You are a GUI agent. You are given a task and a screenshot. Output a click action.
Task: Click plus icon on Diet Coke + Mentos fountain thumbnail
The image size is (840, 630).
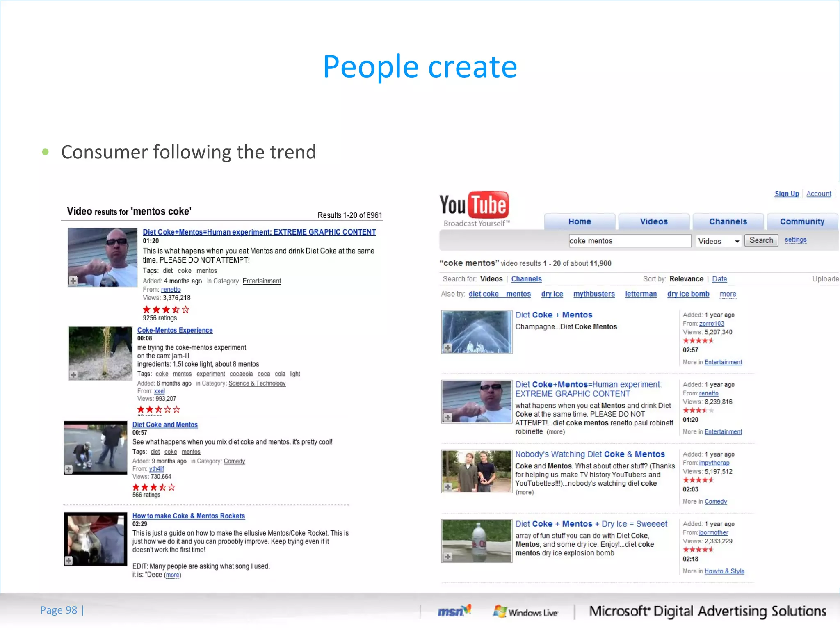pos(447,348)
